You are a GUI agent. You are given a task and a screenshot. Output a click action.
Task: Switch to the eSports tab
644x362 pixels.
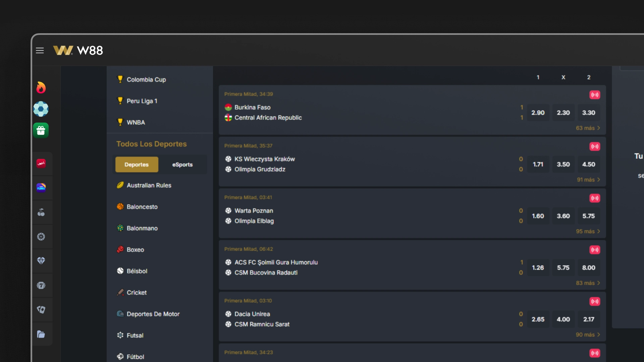(182, 165)
